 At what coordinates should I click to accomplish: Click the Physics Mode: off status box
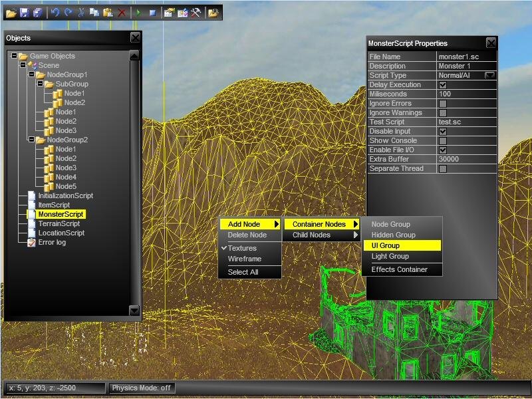142,388
